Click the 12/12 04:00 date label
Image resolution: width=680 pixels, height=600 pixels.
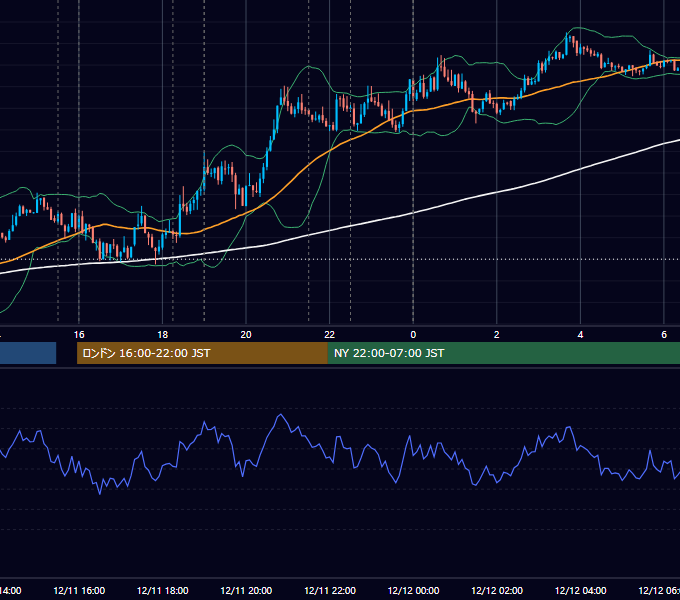point(580,591)
